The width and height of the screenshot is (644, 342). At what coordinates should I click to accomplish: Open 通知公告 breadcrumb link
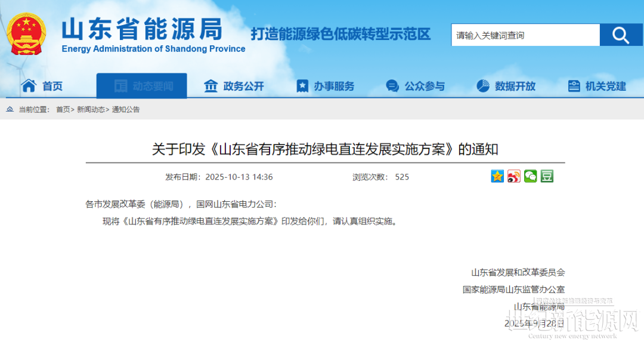[126, 110]
